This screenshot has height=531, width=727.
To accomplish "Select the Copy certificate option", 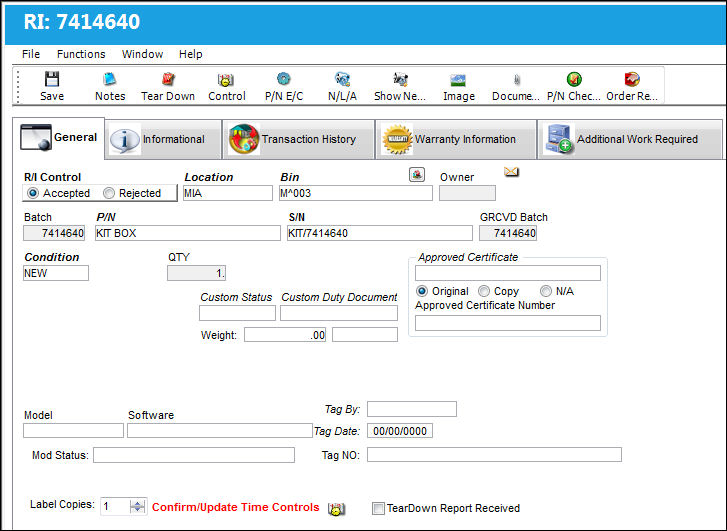I will point(484,291).
